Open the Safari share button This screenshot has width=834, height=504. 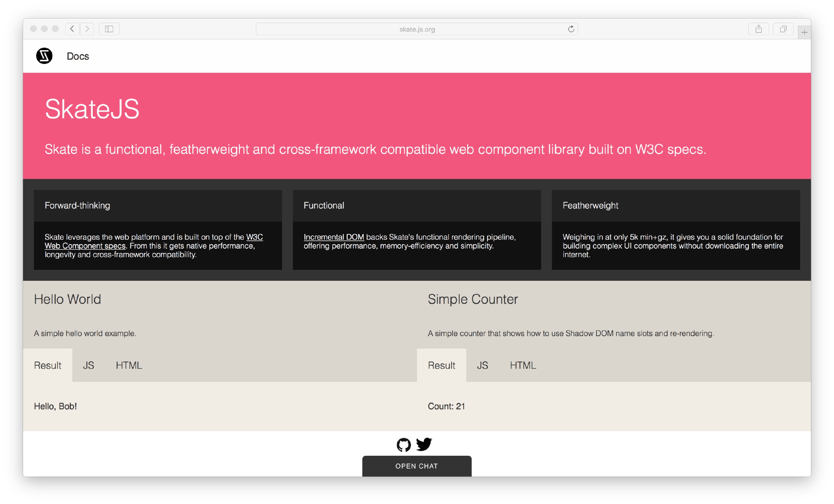(x=758, y=29)
